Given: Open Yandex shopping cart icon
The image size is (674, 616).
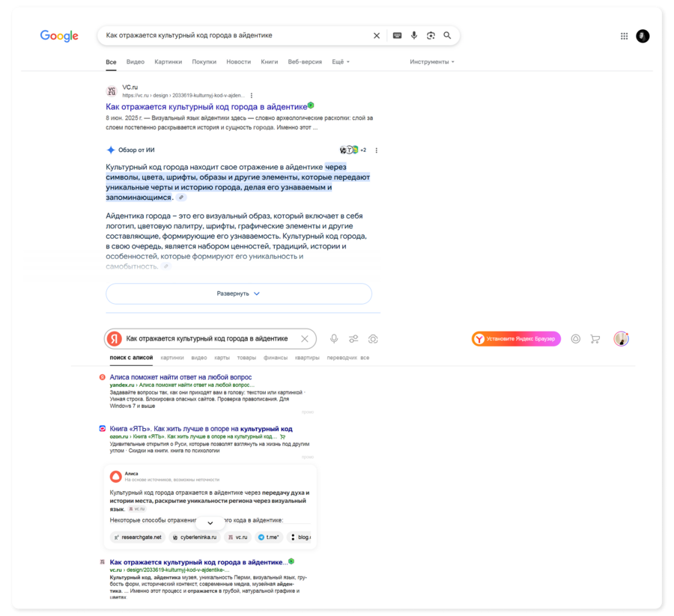Looking at the screenshot, I should click(595, 339).
